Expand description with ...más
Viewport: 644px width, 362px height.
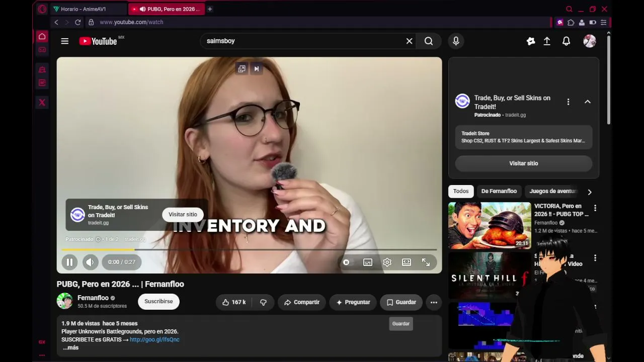coord(70,347)
